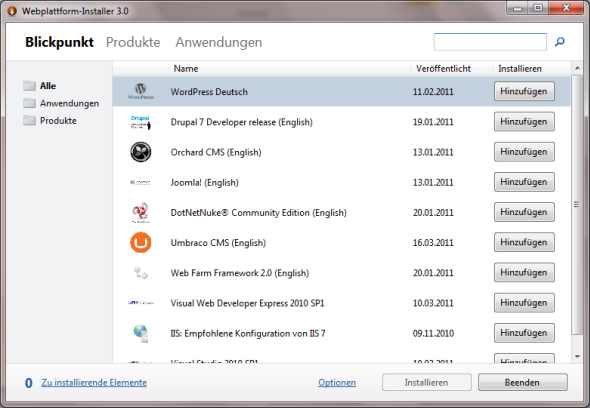Viewport: 590px width, 408px height.
Task: Add Visual Web Developer Express 2010 SP1
Action: click(524, 303)
